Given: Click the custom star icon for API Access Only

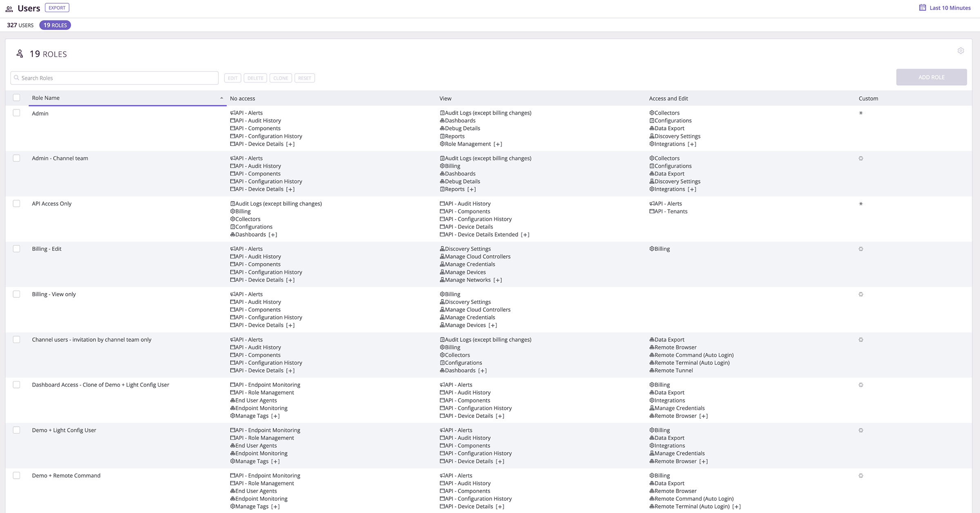Looking at the screenshot, I should coord(861,204).
